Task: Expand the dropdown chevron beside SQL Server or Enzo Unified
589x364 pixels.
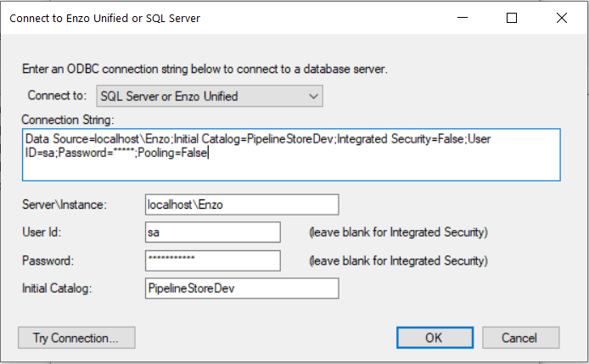Action: pyautogui.click(x=314, y=97)
